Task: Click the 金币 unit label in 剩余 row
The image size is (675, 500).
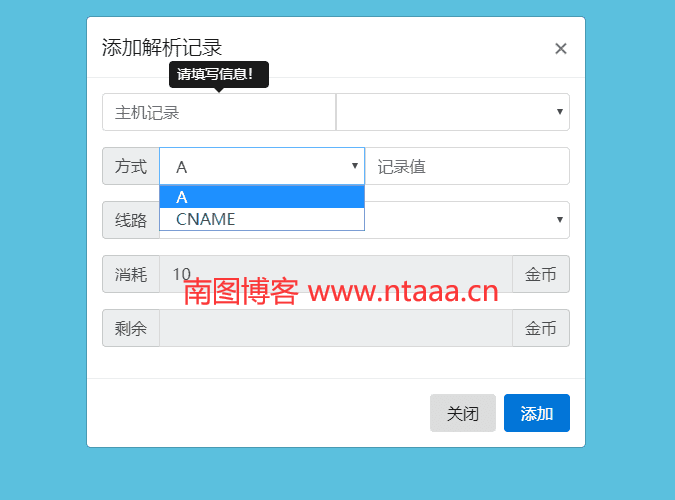Action: pos(541,328)
